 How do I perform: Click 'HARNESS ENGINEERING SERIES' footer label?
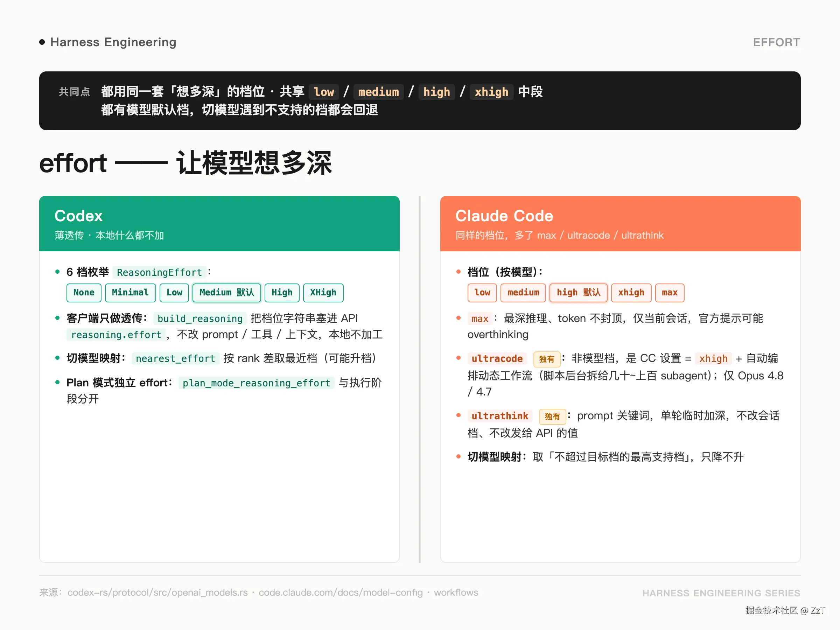(x=721, y=593)
